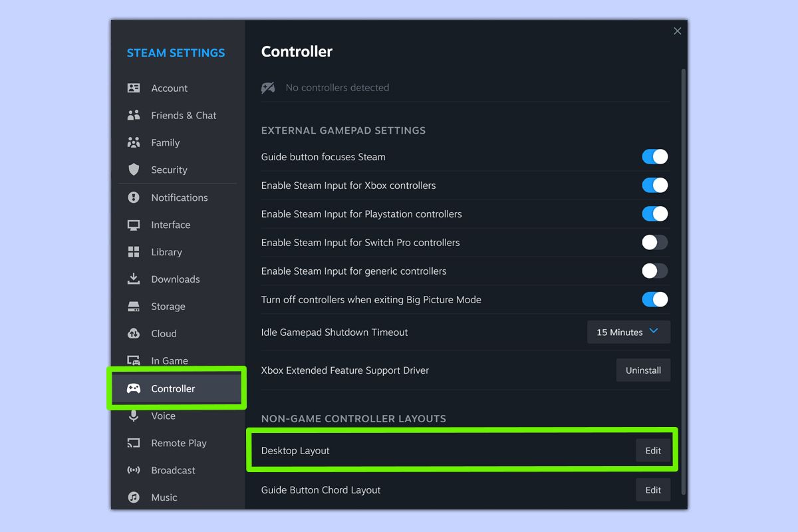Turn off 'Enable Steam Input for Xbox controllers'
The image size is (798, 532).
coord(654,185)
